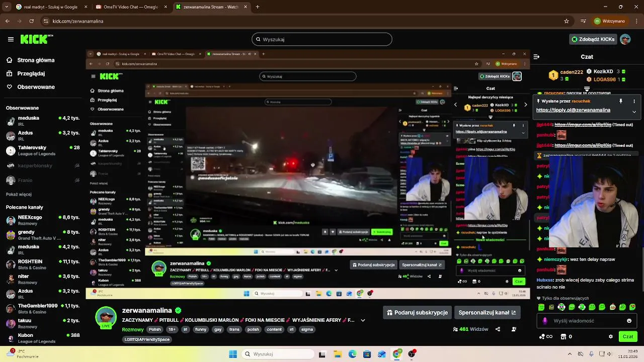The image size is (644, 362).
Task: Click the funny tag
Action: [201, 330]
